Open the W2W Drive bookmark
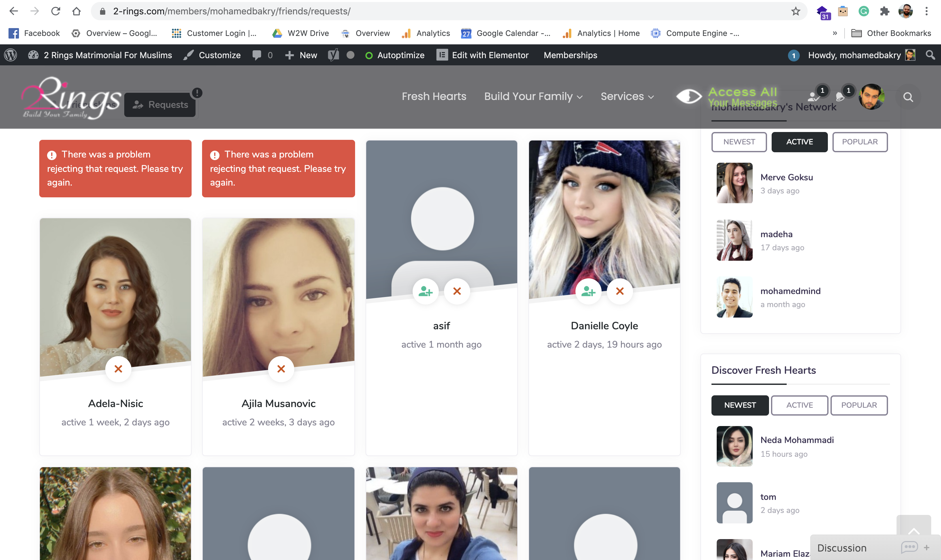The height and width of the screenshot is (560, 941). (x=300, y=33)
